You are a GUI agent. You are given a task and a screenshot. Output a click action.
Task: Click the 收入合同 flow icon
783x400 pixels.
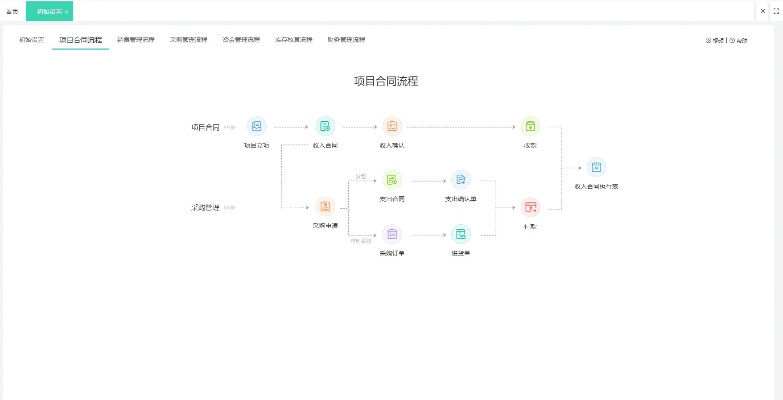(x=325, y=126)
